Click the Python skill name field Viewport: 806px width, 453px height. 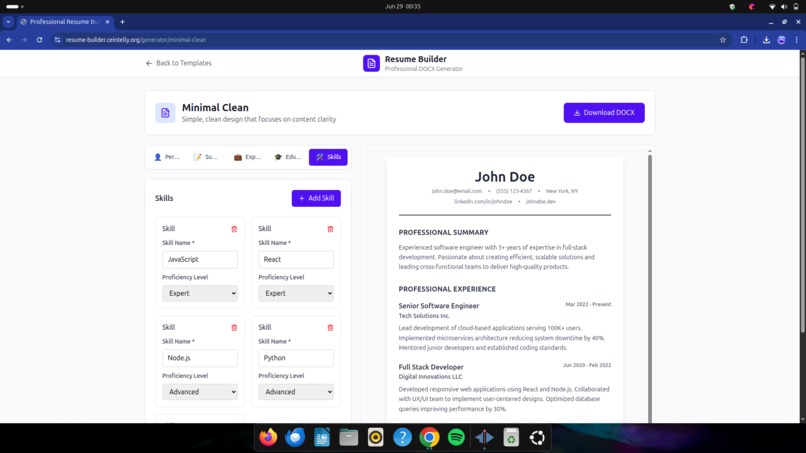296,358
